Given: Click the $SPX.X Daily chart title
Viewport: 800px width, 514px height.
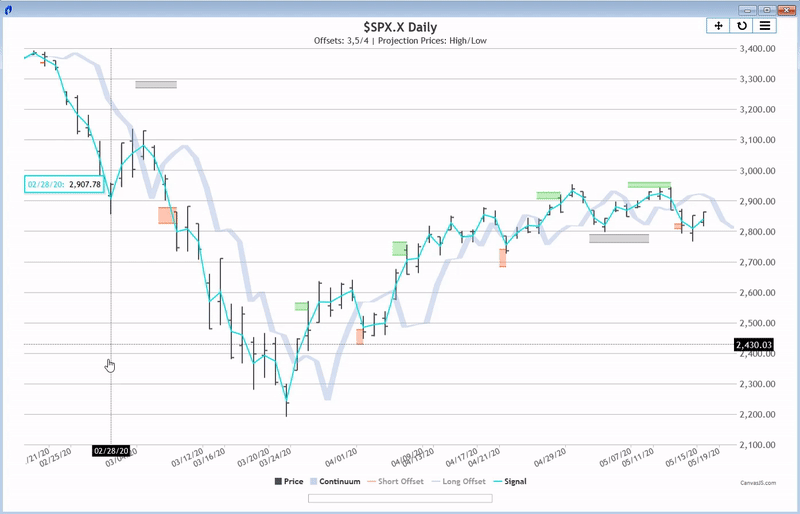Looking at the screenshot, I should click(x=400, y=27).
